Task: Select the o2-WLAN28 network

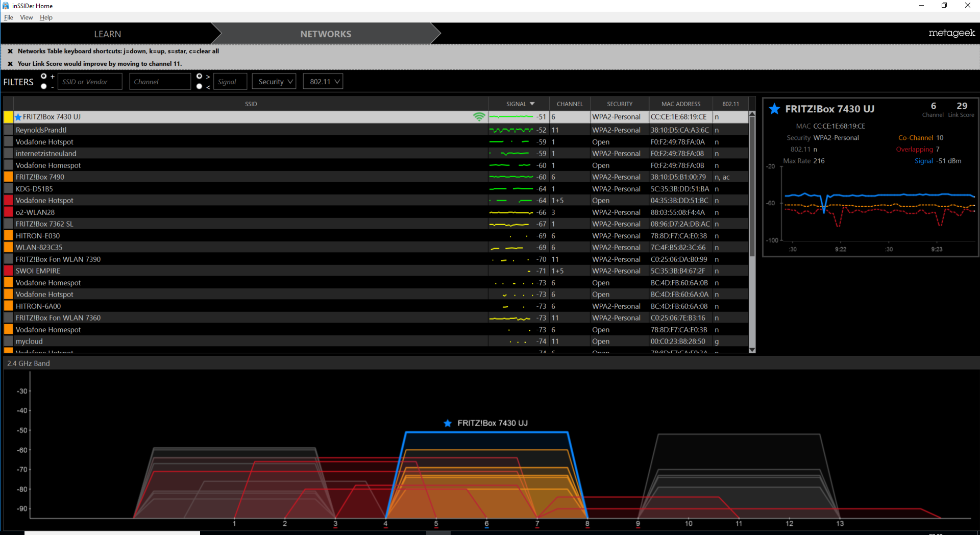Action: pyautogui.click(x=376, y=212)
